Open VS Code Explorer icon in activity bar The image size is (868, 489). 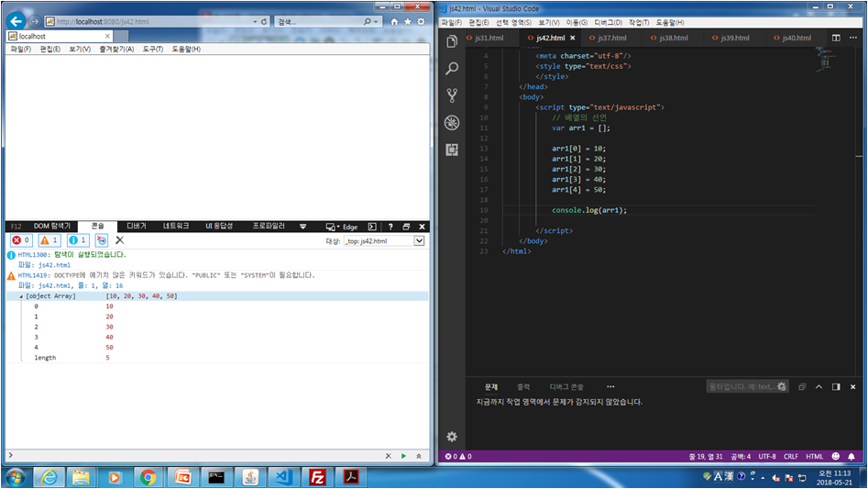tap(452, 41)
